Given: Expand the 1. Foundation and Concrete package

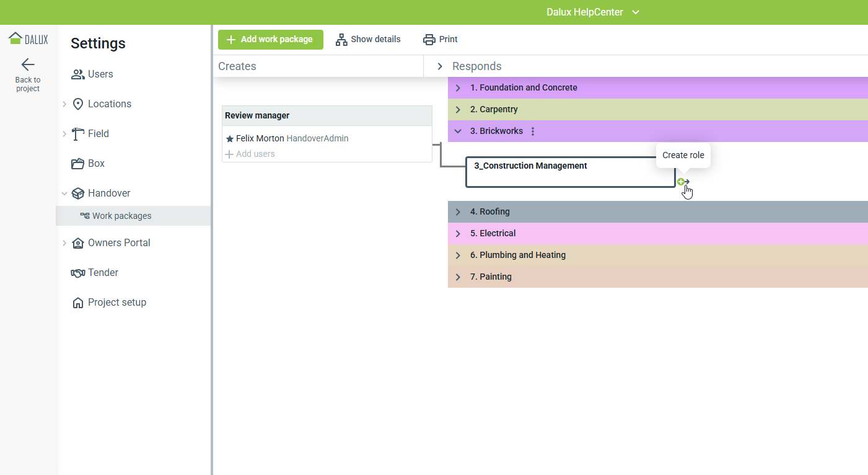Looking at the screenshot, I should 458,88.
